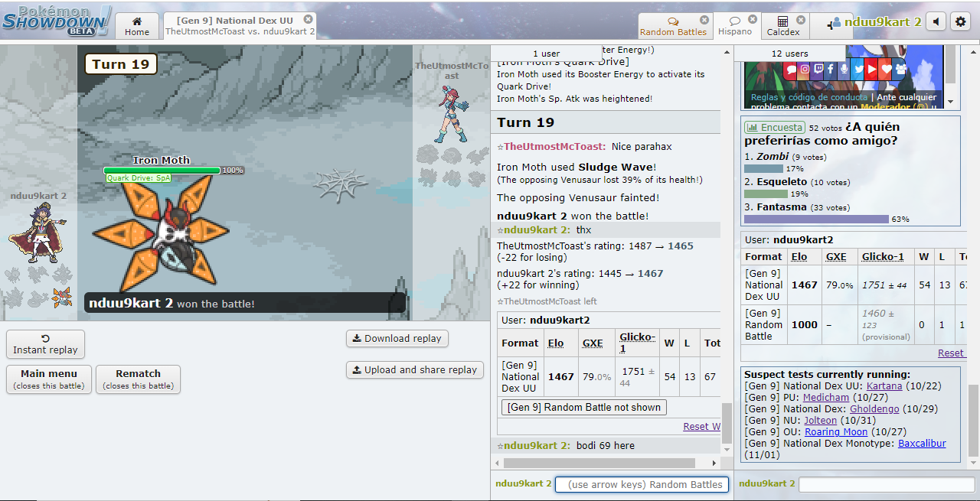Click the Instant replay button
The width and height of the screenshot is (980, 501).
[45, 344]
